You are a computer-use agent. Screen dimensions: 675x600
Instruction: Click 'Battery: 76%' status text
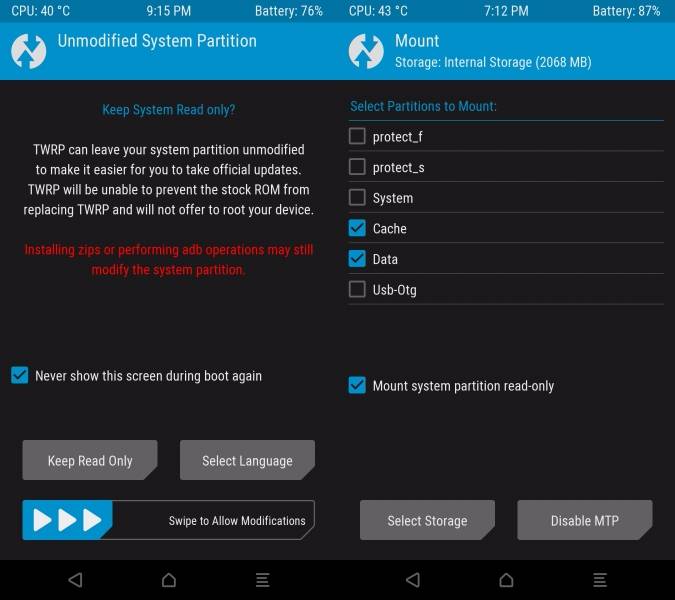point(289,11)
